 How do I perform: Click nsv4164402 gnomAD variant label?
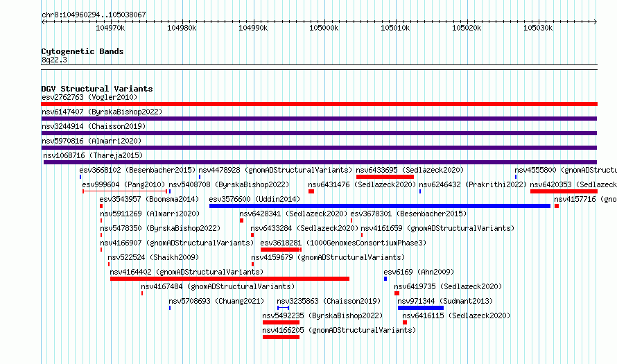coord(186,272)
